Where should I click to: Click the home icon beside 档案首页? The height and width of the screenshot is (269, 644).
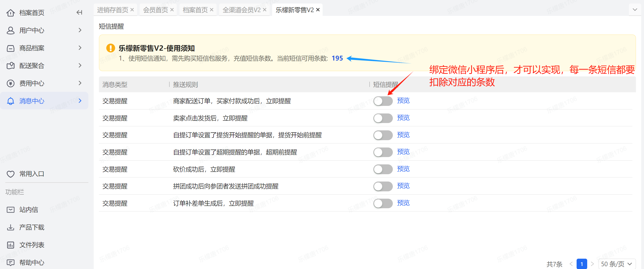point(10,13)
